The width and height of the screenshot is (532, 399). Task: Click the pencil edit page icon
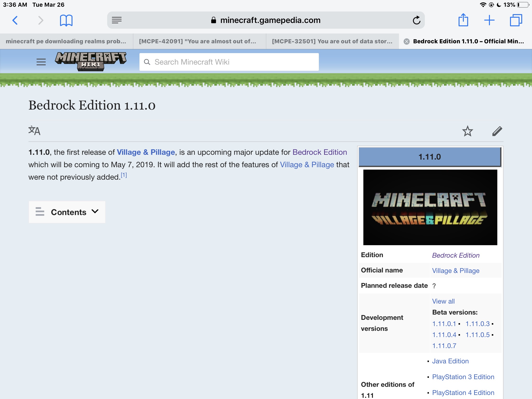click(497, 131)
